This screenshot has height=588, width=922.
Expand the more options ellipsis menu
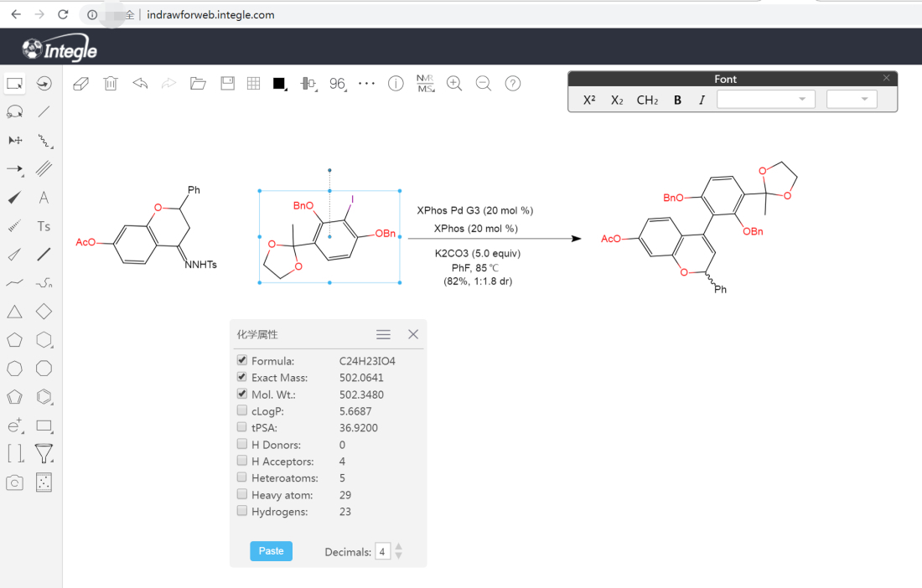coord(366,84)
